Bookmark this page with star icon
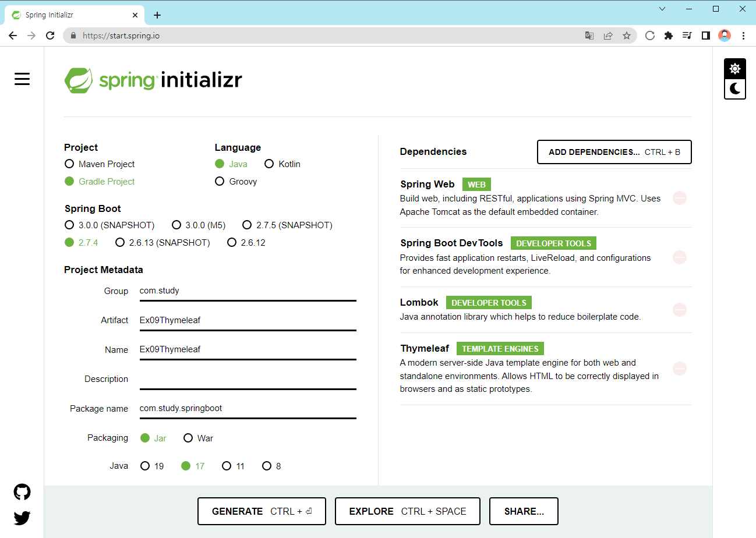This screenshot has width=756, height=538. (x=627, y=36)
